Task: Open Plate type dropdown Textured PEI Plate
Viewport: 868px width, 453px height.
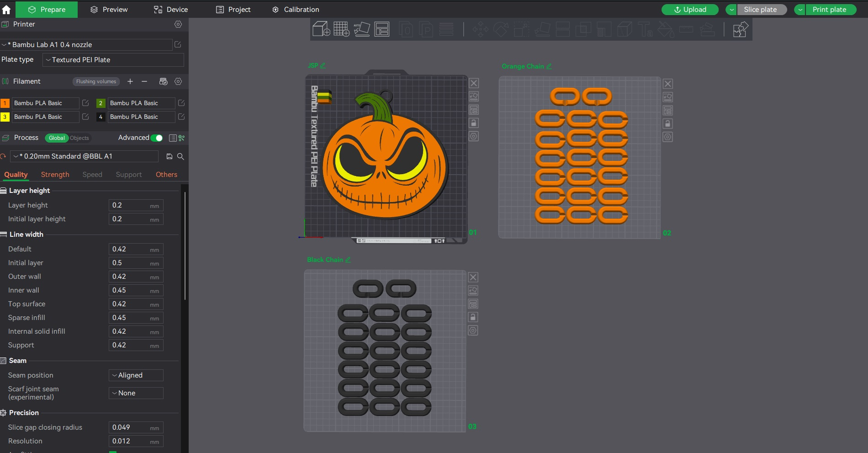Action: click(x=113, y=60)
